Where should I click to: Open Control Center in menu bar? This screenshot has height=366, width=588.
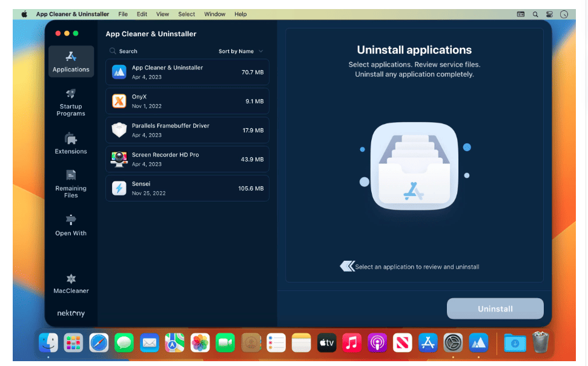click(549, 15)
